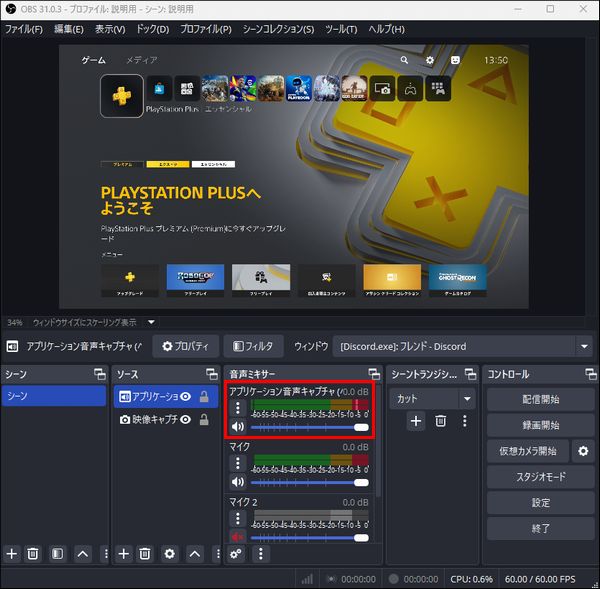Mute the マイク speaker icon
The height and width of the screenshot is (589, 600).
pyautogui.click(x=238, y=482)
